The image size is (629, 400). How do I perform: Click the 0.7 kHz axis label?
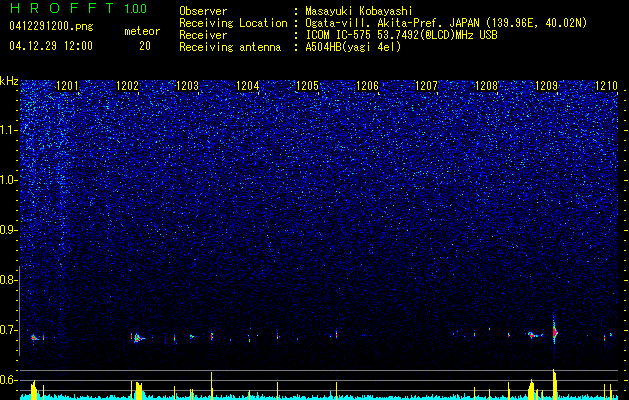[x=7, y=330]
